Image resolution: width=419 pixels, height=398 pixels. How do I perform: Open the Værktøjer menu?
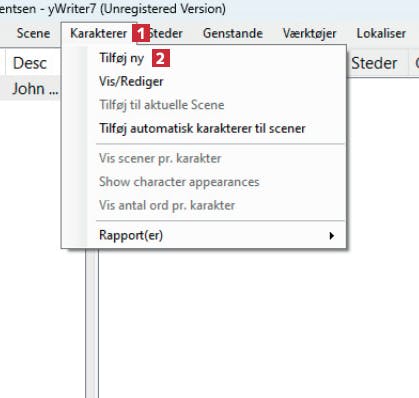coord(309,33)
